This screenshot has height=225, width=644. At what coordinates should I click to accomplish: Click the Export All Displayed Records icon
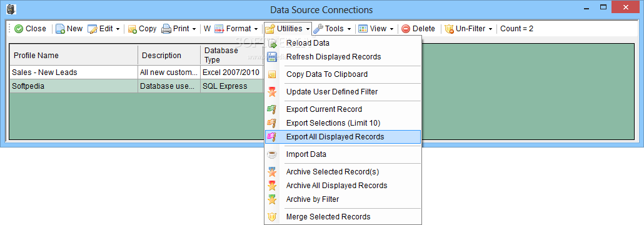click(272, 137)
